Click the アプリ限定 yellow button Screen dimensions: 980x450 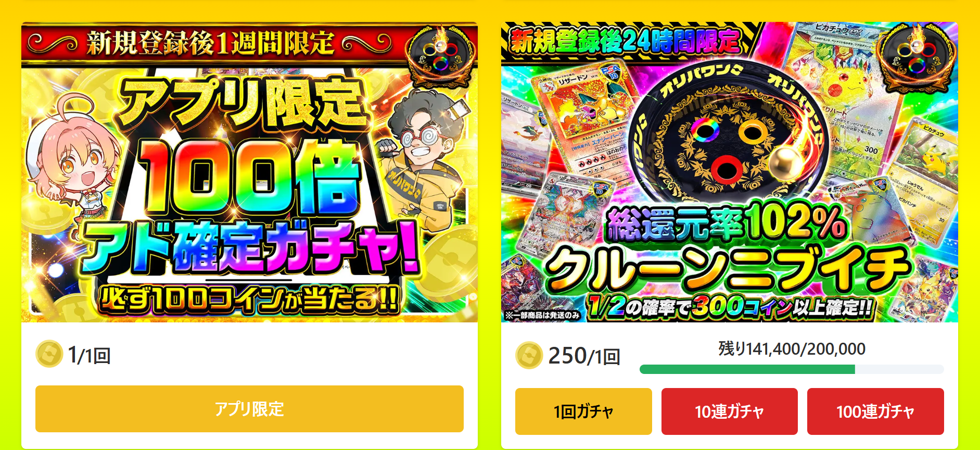pyautogui.click(x=249, y=409)
